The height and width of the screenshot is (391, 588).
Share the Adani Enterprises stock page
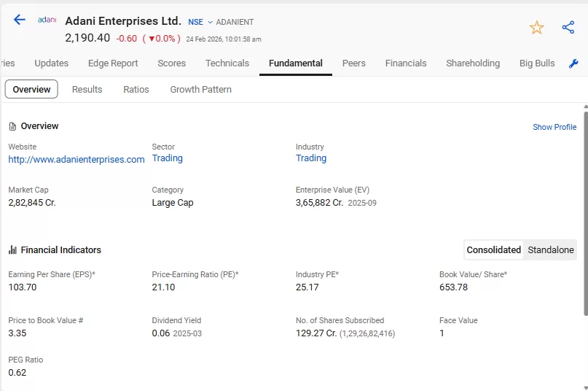pos(568,28)
